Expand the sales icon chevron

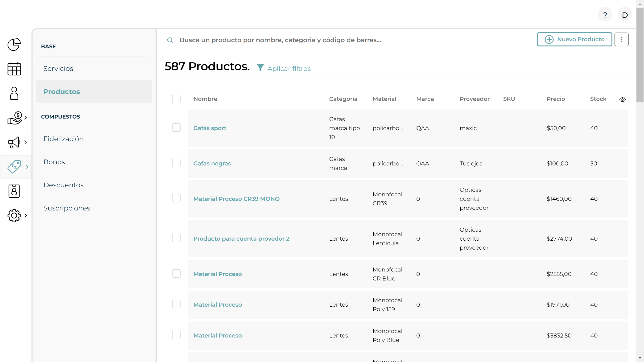click(x=25, y=118)
